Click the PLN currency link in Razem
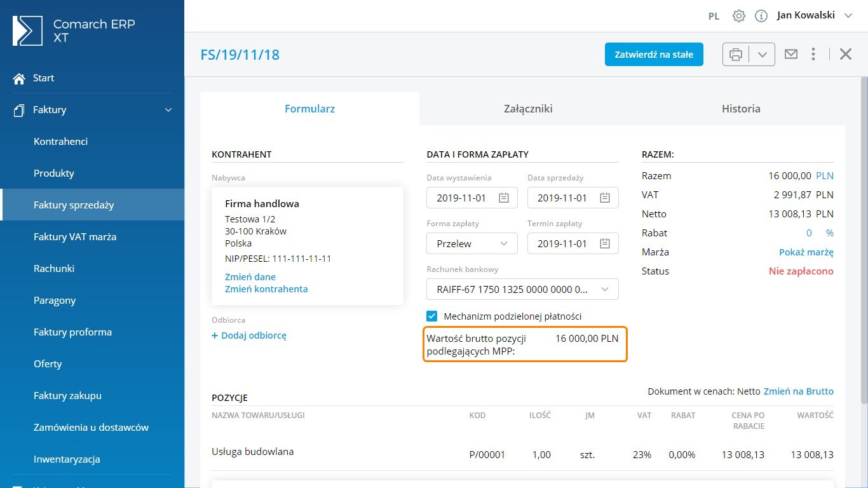868x488 pixels. click(x=825, y=176)
